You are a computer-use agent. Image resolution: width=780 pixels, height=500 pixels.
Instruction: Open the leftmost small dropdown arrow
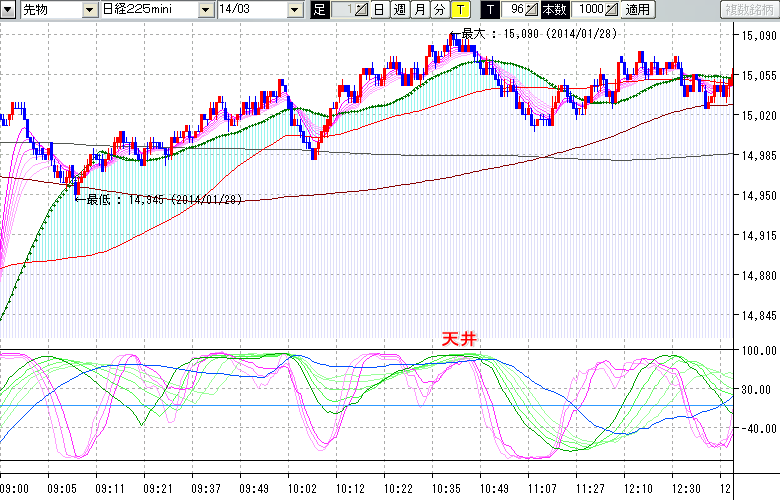point(8,9)
